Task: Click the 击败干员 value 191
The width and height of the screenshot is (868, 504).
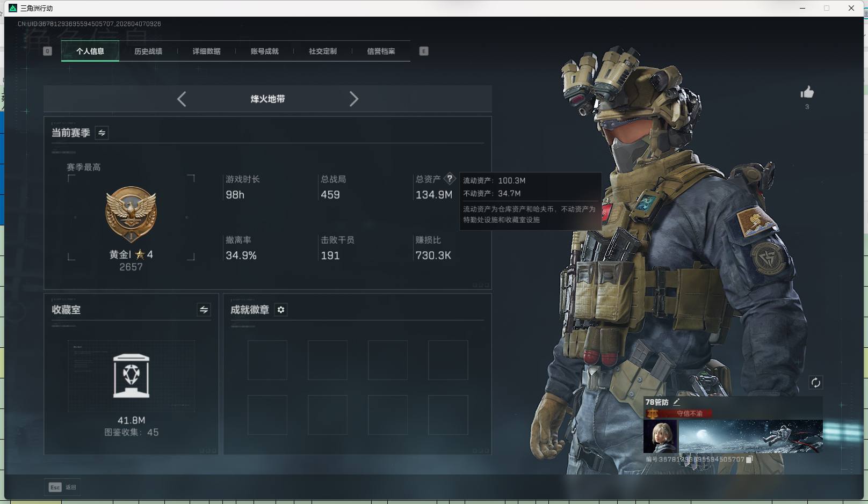Action: (330, 255)
